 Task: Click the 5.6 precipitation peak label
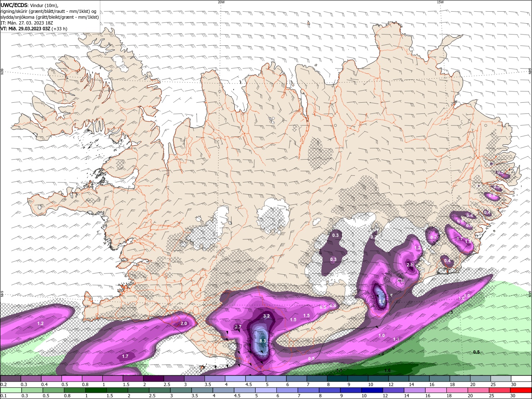[x=382, y=302]
